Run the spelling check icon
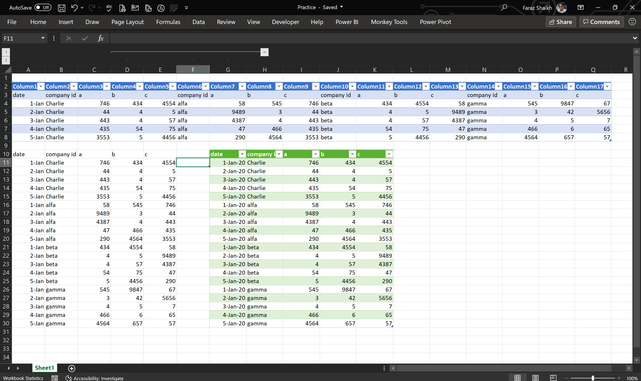This screenshot has height=381, width=641. [109, 8]
